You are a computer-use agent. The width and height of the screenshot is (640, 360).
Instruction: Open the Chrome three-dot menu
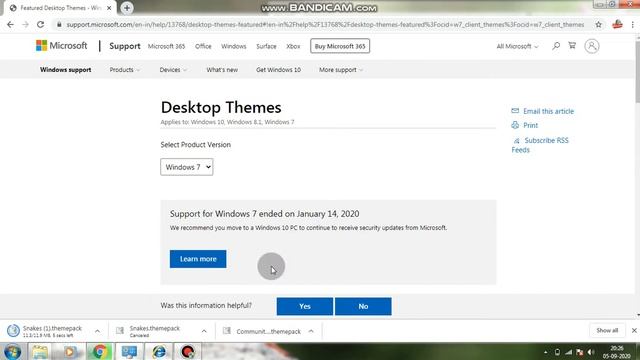(633, 24)
